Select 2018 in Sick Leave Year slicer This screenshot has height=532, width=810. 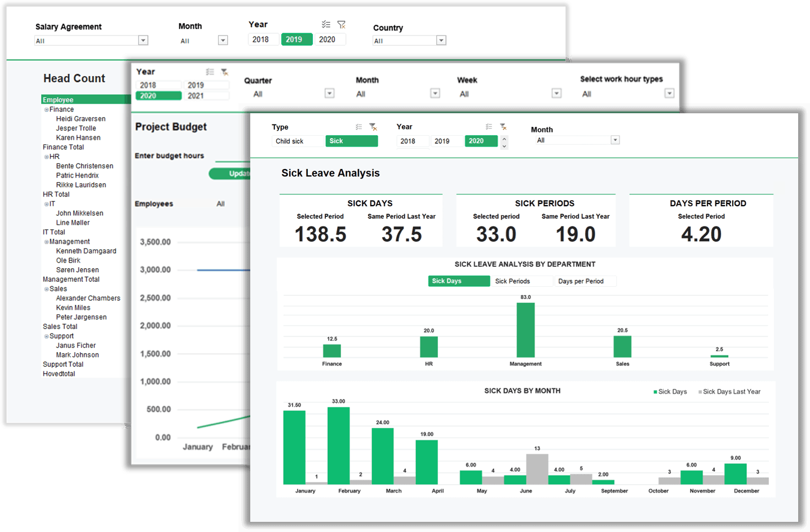pos(413,141)
